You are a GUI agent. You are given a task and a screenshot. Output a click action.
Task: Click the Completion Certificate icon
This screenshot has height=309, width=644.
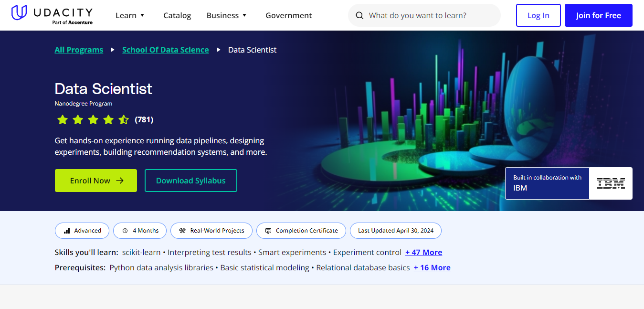click(268, 231)
